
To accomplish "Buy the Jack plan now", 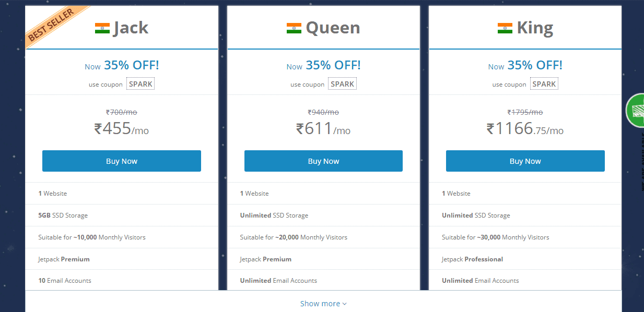I will [x=122, y=161].
